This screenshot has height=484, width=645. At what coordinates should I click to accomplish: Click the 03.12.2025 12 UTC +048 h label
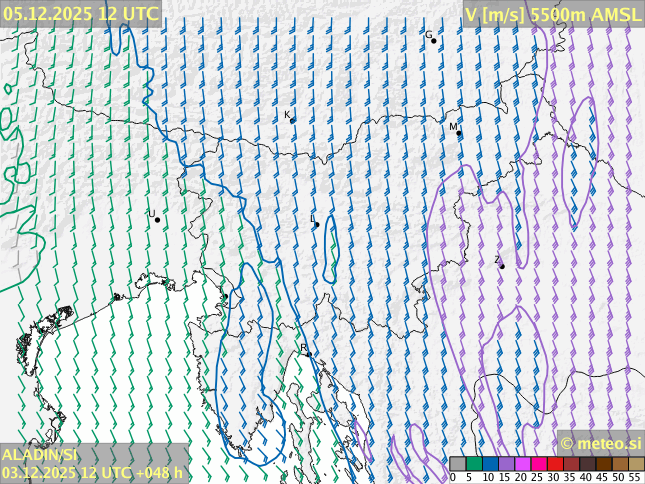(93, 472)
